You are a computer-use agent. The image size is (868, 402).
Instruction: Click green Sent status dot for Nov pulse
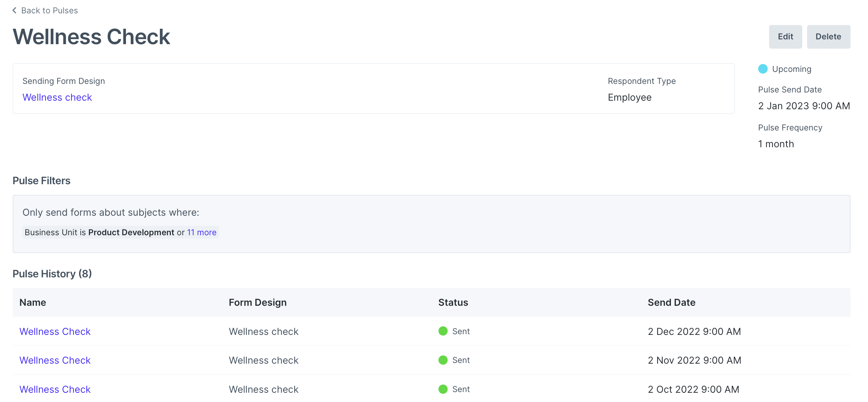[443, 360]
